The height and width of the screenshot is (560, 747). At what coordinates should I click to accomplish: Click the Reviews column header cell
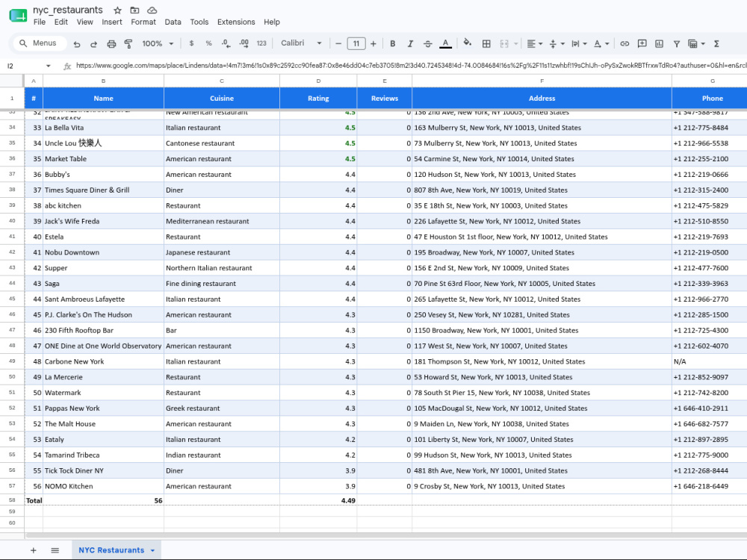[x=385, y=98]
